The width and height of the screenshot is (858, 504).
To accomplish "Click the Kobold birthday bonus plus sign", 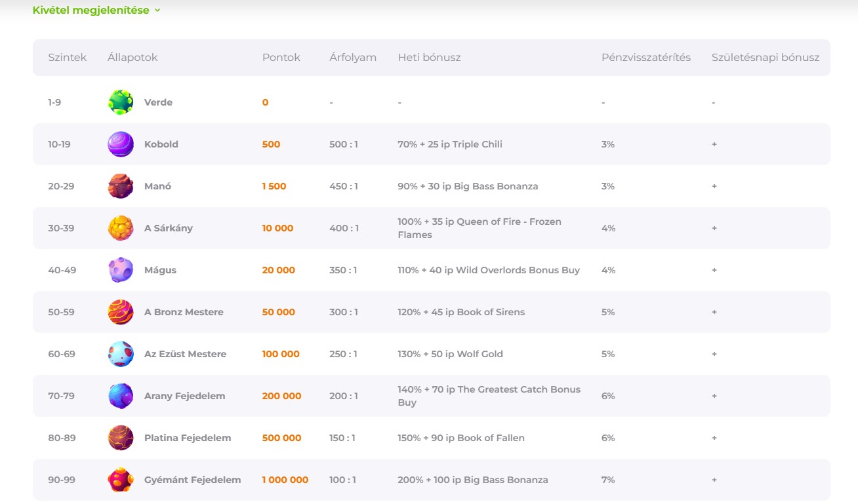I will (x=714, y=144).
